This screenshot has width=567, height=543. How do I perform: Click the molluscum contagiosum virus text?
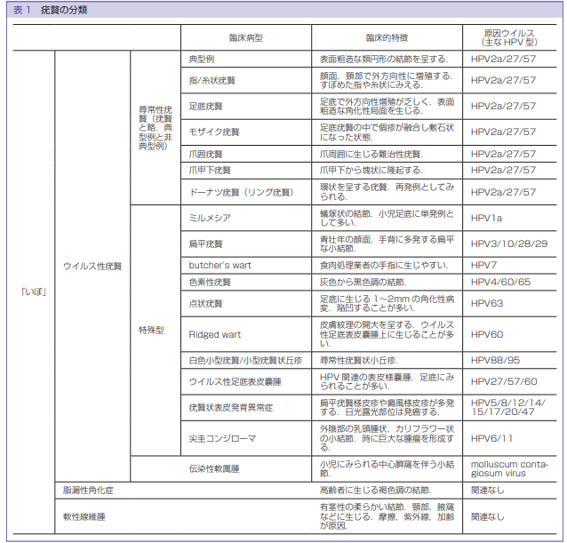point(509,469)
